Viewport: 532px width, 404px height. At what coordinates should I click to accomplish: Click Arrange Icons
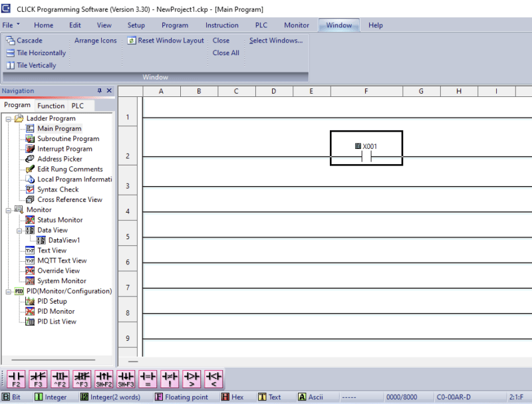[96, 41]
